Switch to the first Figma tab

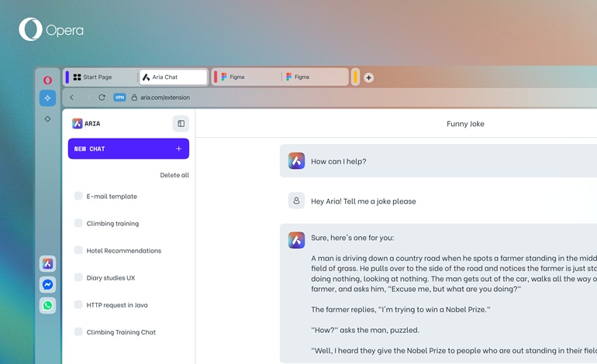(250, 77)
